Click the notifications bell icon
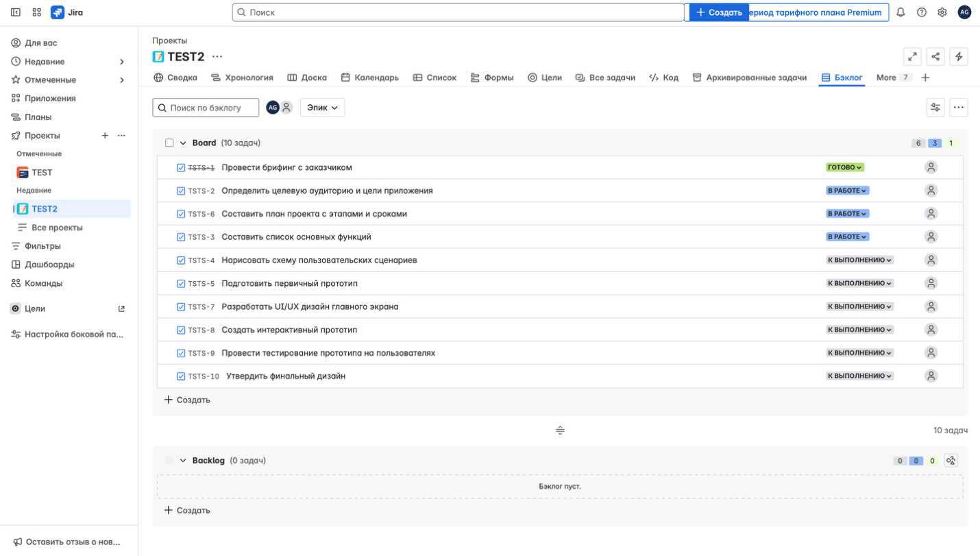This screenshot has width=980, height=556. (901, 12)
